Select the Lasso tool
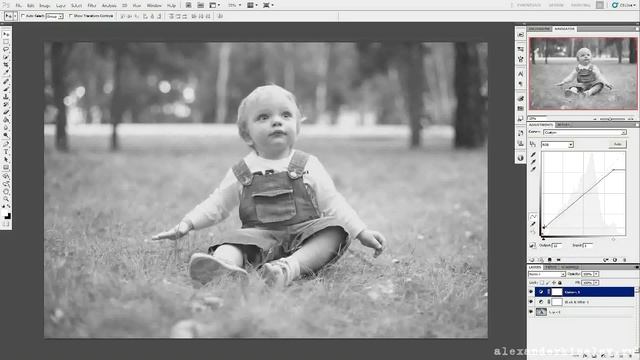The image size is (640, 360). (6, 50)
